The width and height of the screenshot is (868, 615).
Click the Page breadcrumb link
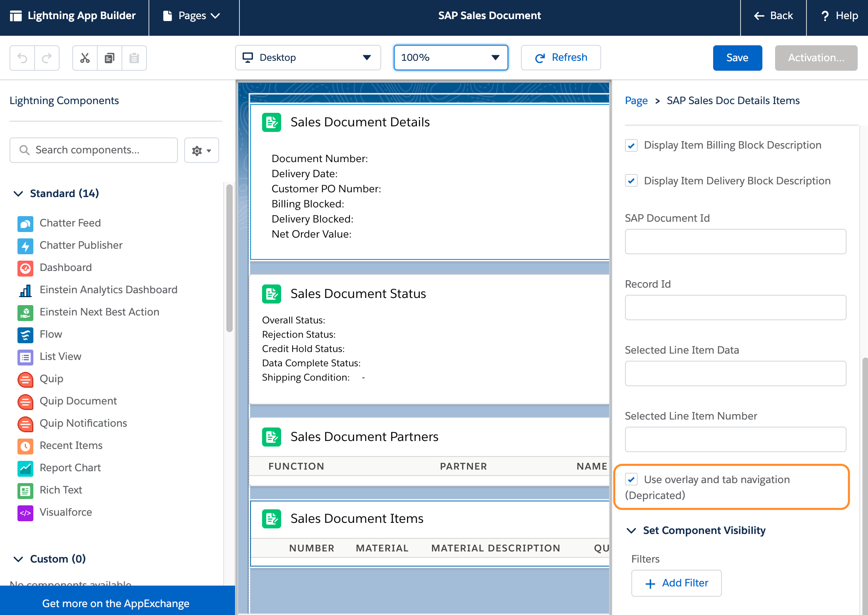pyautogui.click(x=636, y=101)
